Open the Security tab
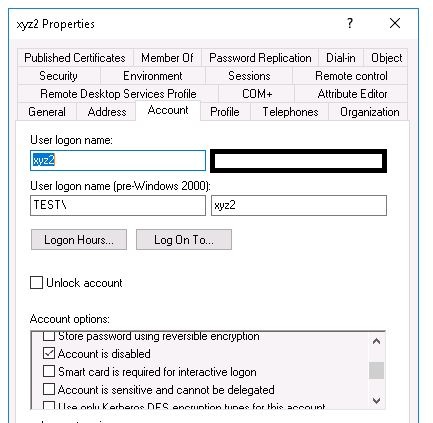This screenshot has width=433, height=423. click(x=58, y=76)
